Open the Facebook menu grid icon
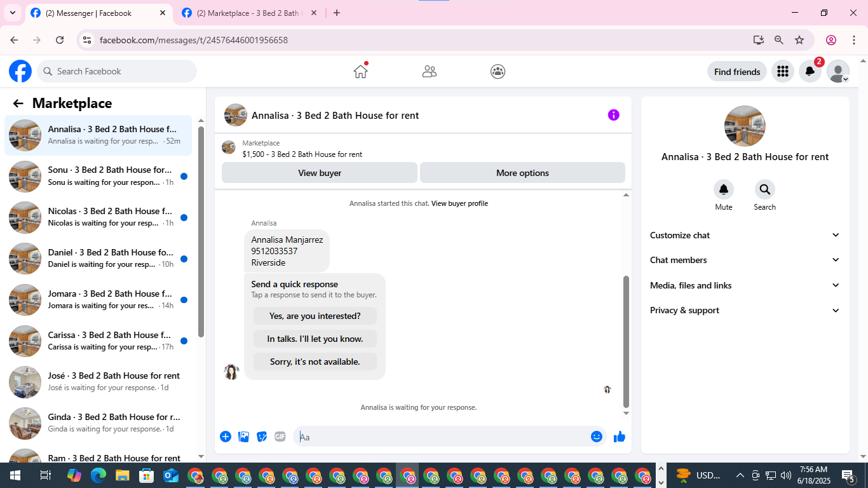Viewport: 868px width, 488px height. 783,71
